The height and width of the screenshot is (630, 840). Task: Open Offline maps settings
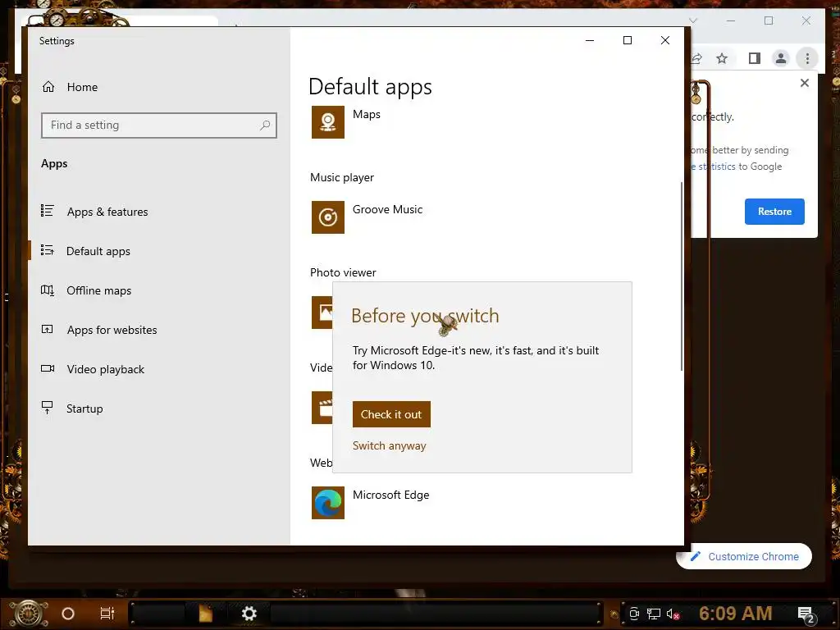[86, 290]
